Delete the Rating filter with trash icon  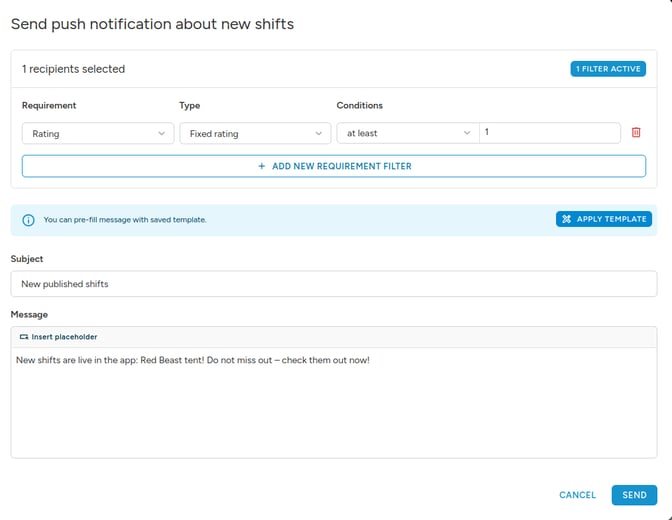[636, 133]
